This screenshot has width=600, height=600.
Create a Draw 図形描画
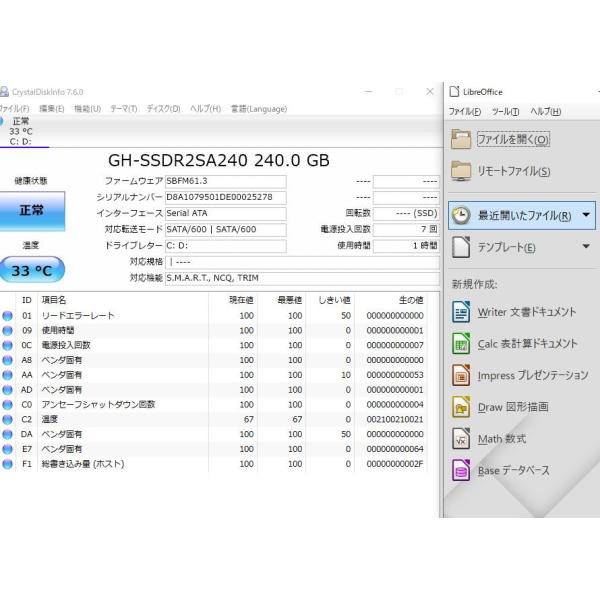pos(513,407)
